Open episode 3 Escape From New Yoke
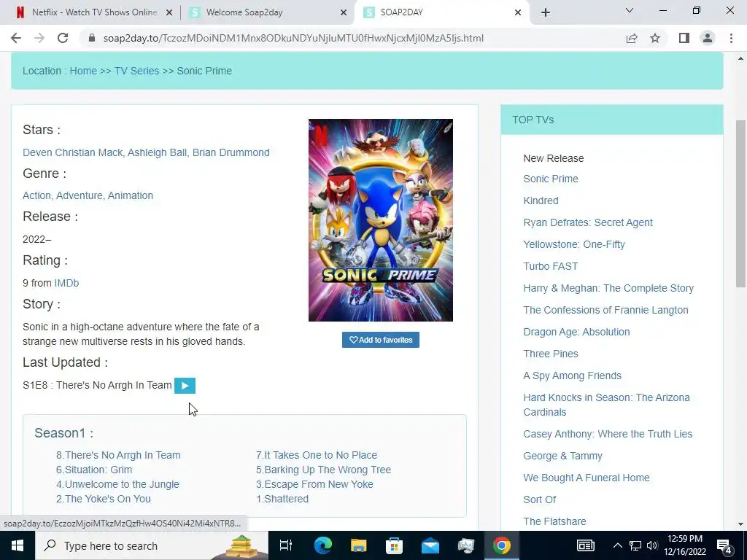 315,484
